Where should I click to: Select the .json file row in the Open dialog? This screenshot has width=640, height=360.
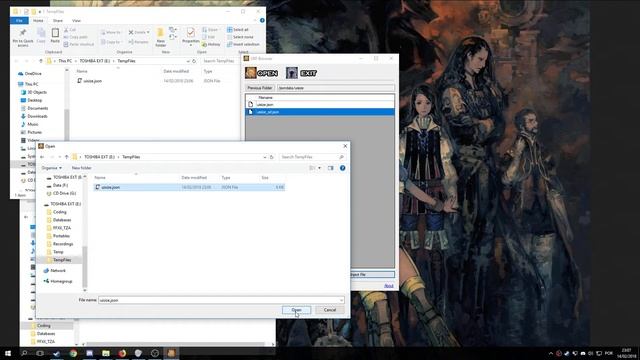click(x=189, y=187)
